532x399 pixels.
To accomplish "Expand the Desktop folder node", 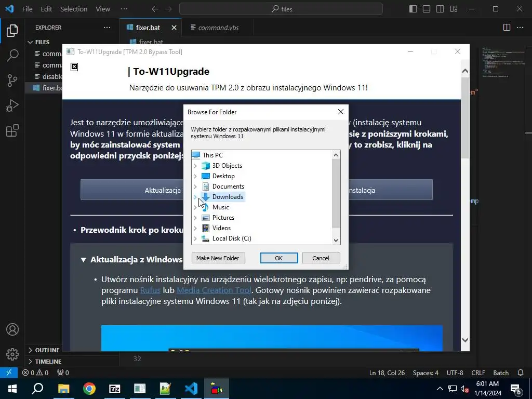I will [x=195, y=176].
